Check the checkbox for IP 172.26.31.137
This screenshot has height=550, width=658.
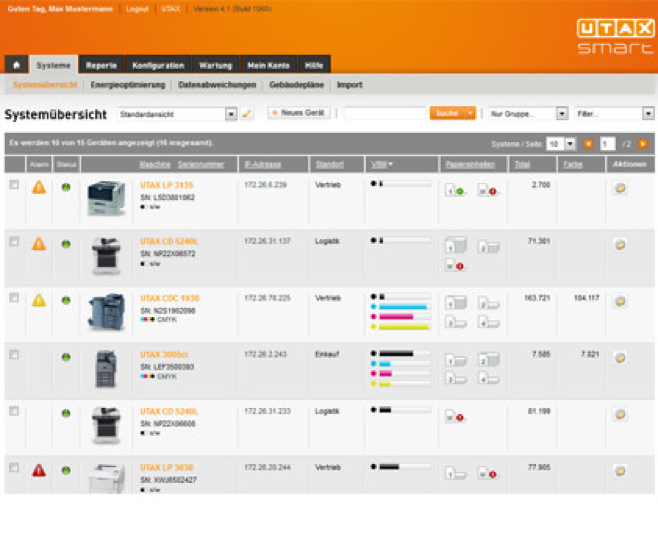tap(14, 241)
